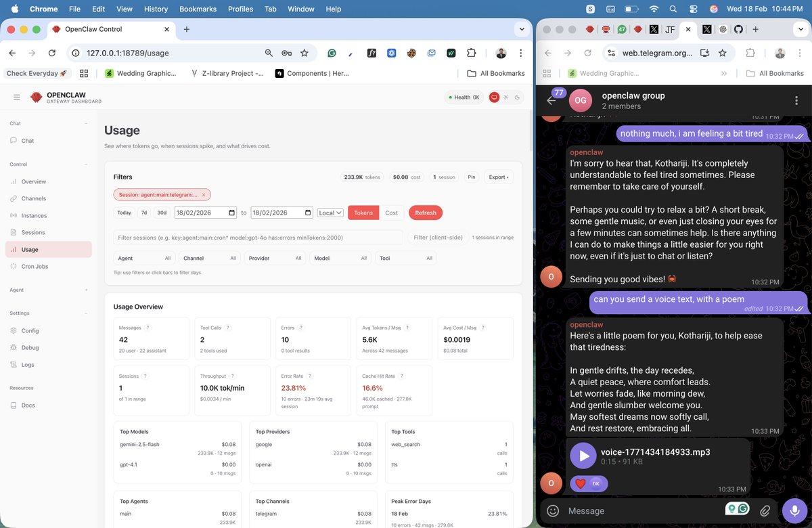This screenshot has height=528, width=812.
Task: Click password key icon in OpenClaw address bar
Action: [287, 53]
